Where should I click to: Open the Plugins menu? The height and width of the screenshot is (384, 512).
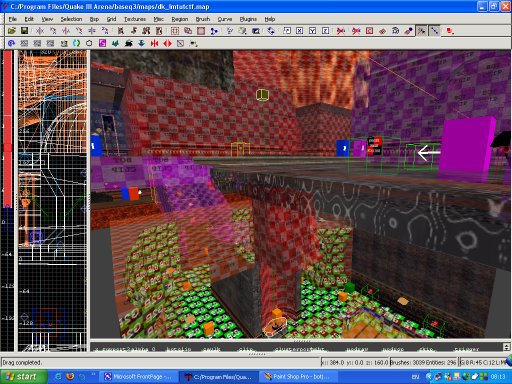[248, 19]
